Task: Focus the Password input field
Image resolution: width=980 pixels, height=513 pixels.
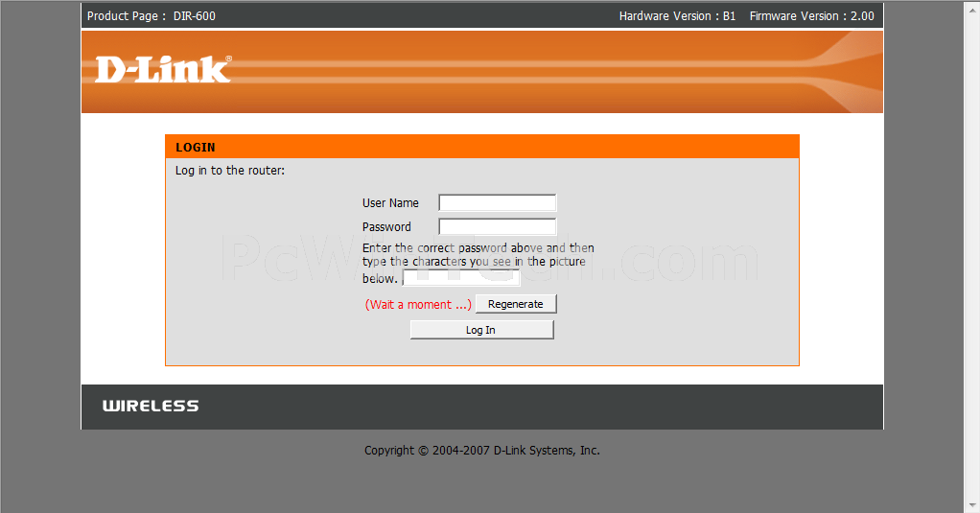Action: point(498,227)
